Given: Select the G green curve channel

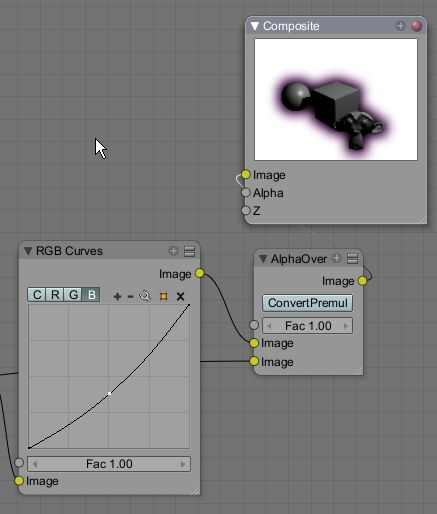Looking at the screenshot, I should (73, 295).
